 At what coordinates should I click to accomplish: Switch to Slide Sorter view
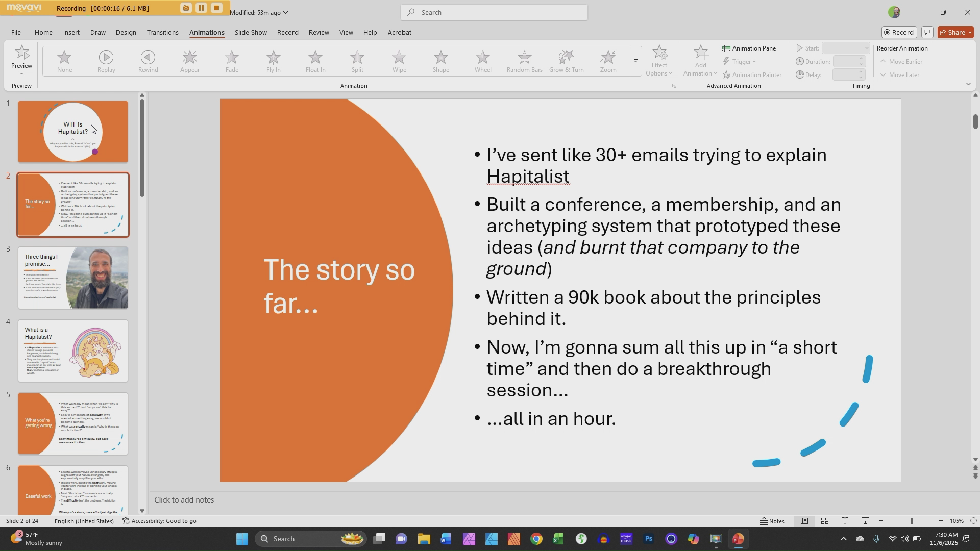824,521
